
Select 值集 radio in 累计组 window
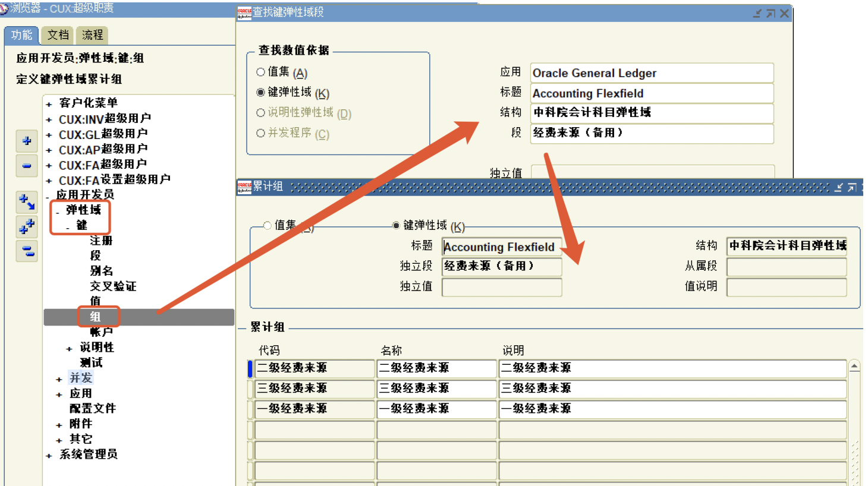[x=268, y=225]
